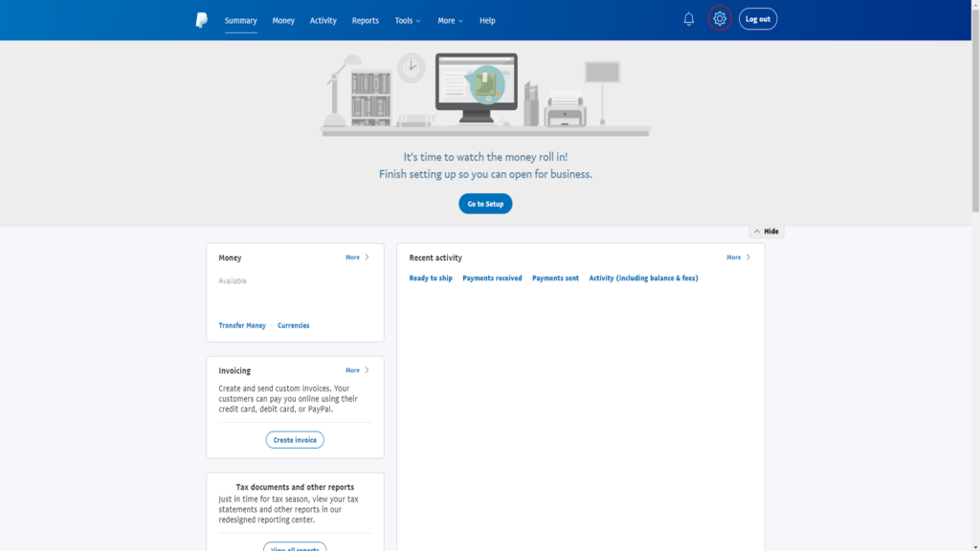The height and width of the screenshot is (551, 980).
Task: Open account settings gear icon
Action: coord(720,19)
